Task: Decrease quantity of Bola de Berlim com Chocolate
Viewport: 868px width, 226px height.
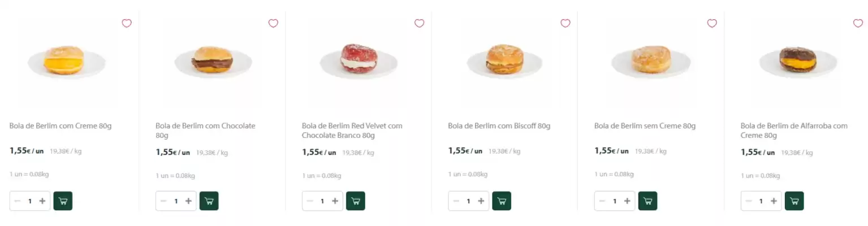Action: click(163, 201)
